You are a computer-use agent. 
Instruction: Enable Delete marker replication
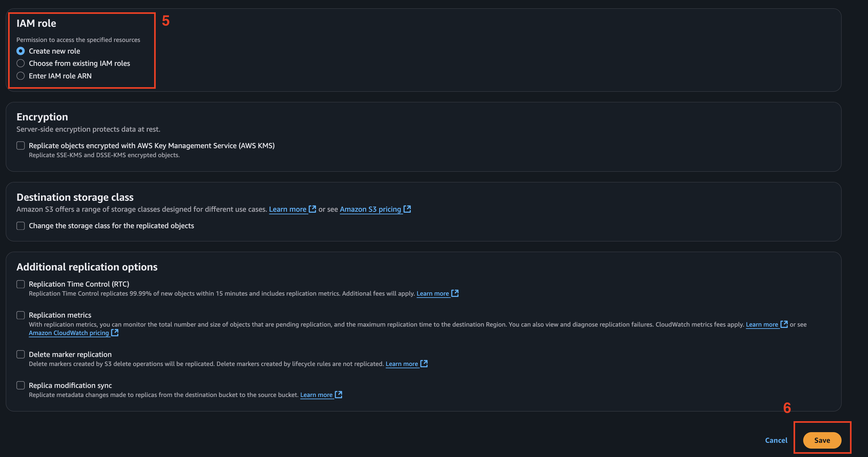(21, 354)
